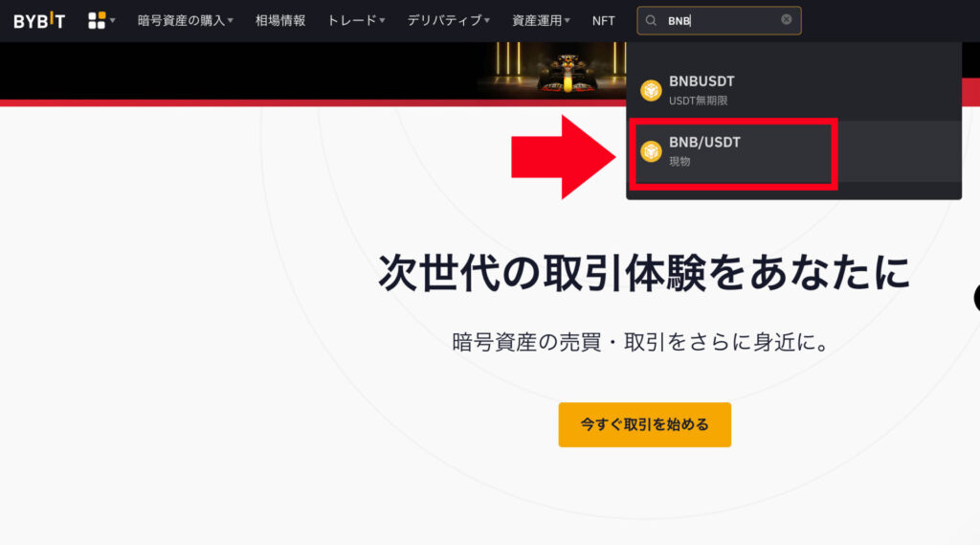Clear the BNB search text
The width and height of the screenshot is (980, 545).
click(x=787, y=20)
